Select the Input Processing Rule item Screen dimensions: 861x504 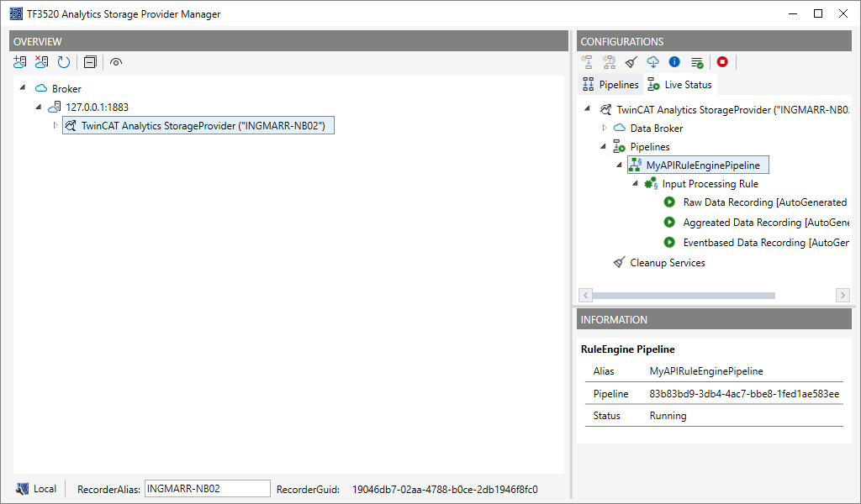pos(710,184)
